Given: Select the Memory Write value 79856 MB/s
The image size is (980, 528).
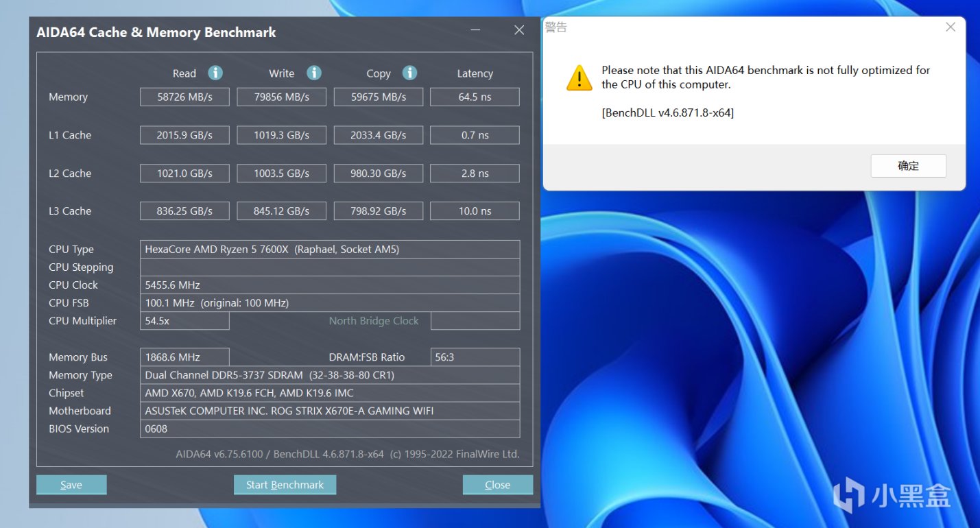Looking at the screenshot, I should (x=281, y=97).
